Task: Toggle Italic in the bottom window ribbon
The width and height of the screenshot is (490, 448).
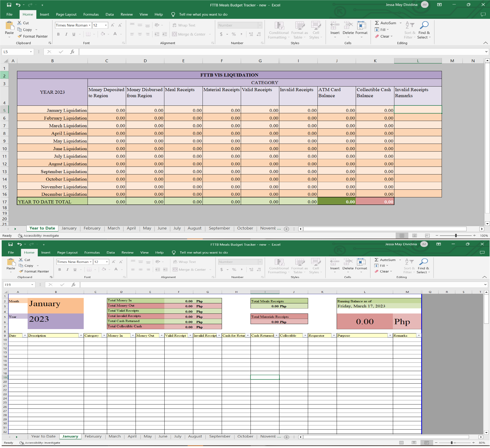Action: coord(67,269)
